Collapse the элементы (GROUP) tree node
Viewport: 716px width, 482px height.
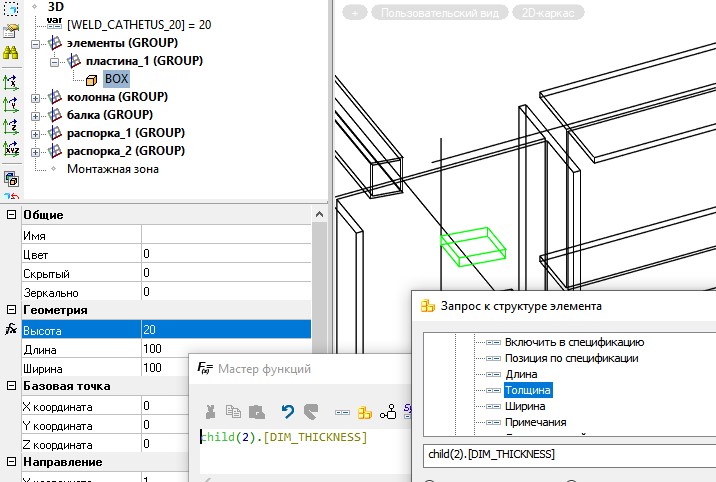37,44
